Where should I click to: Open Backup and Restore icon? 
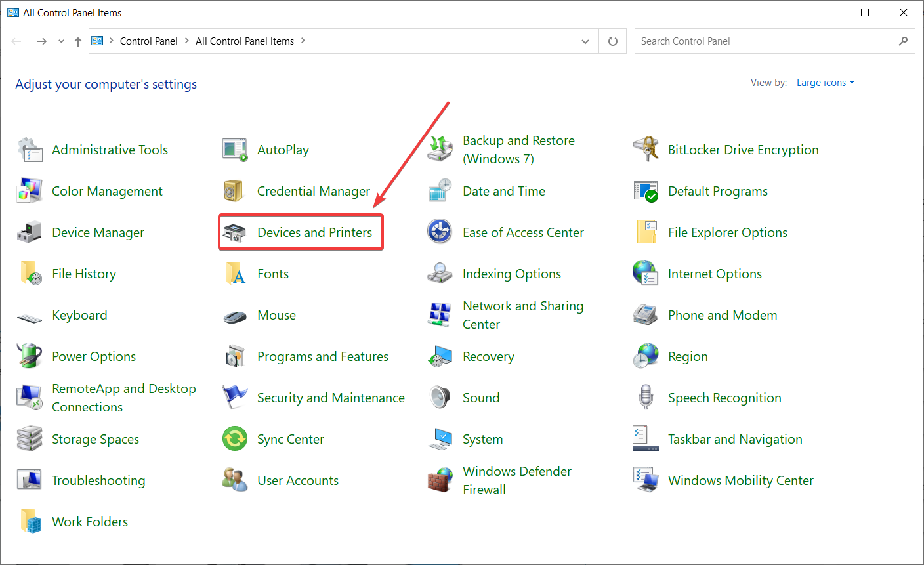pos(440,150)
